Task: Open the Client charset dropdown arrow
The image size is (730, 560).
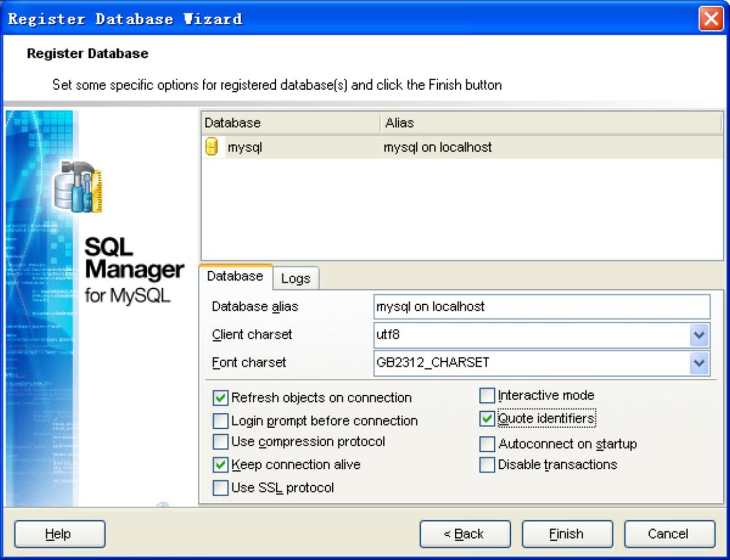Action: coord(699,335)
